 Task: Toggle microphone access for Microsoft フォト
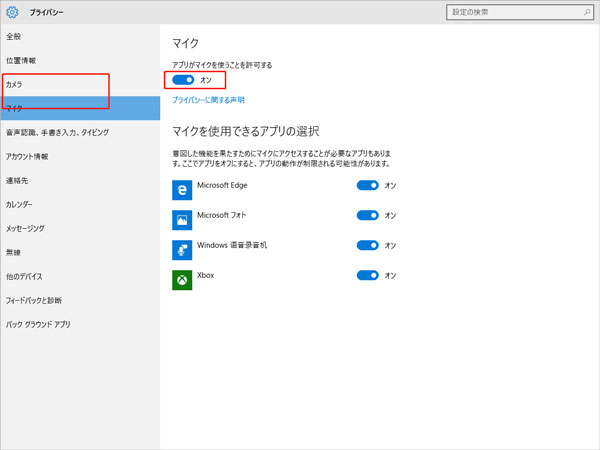368,215
